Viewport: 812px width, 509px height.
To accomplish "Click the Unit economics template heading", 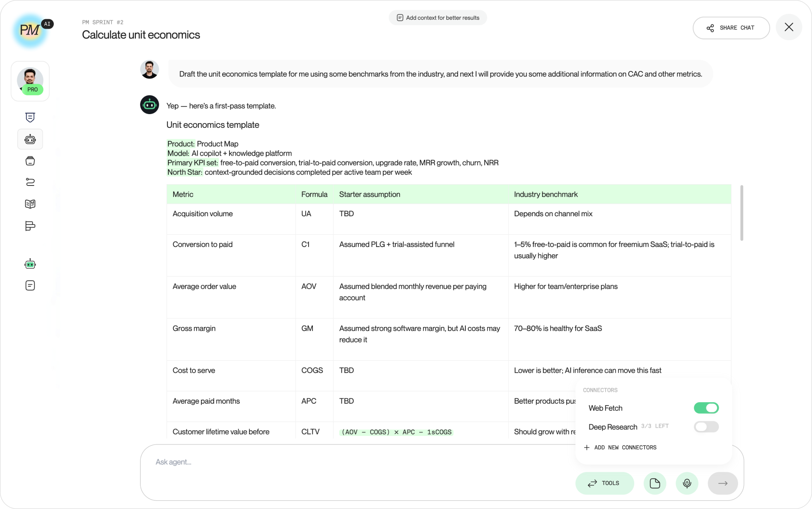I will (213, 125).
